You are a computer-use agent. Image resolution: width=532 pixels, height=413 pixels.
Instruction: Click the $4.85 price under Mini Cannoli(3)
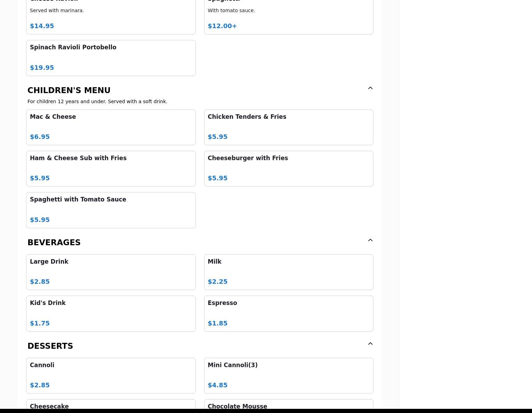tap(217, 385)
